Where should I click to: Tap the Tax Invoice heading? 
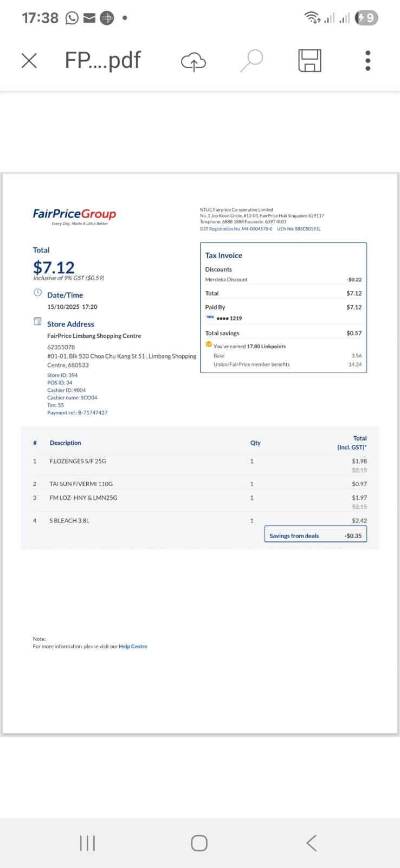pos(223,256)
